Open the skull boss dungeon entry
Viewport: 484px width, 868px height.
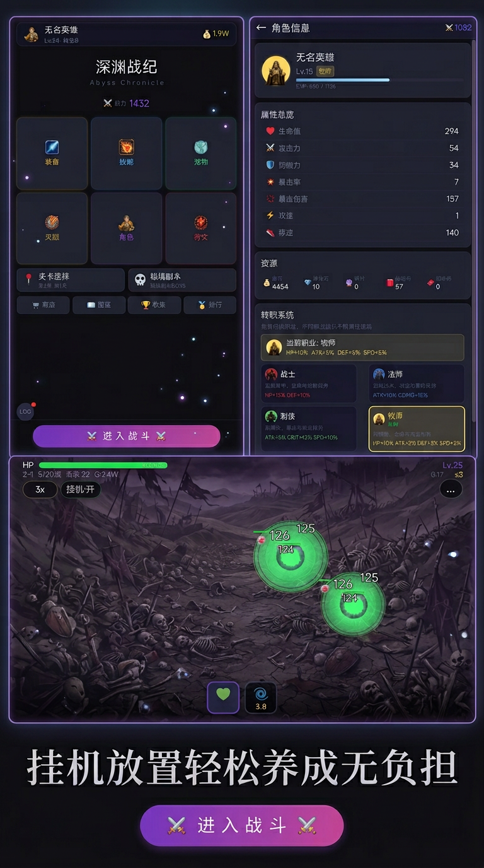click(x=182, y=280)
